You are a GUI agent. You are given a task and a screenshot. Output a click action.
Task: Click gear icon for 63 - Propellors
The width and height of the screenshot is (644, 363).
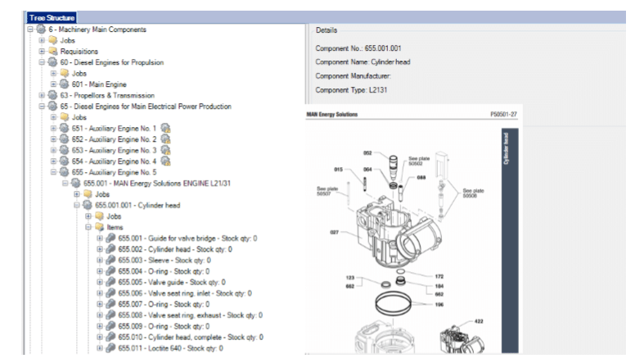(x=52, y=95)
